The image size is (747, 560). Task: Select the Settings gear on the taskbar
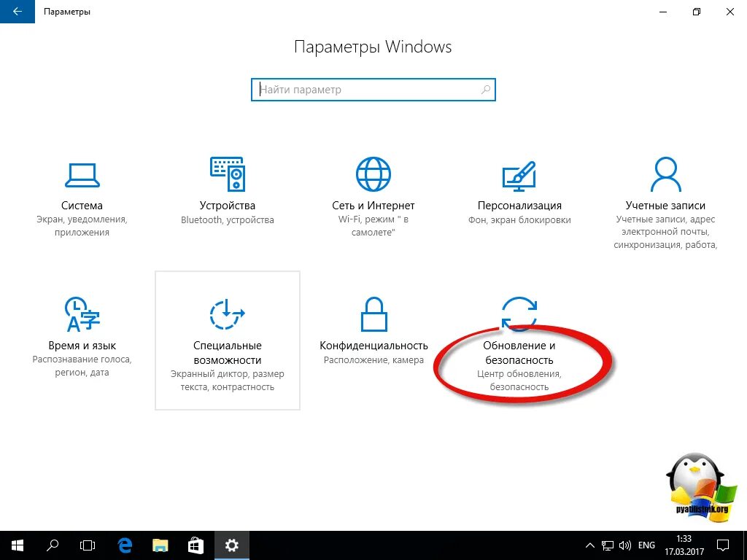(x=231, y=545)
